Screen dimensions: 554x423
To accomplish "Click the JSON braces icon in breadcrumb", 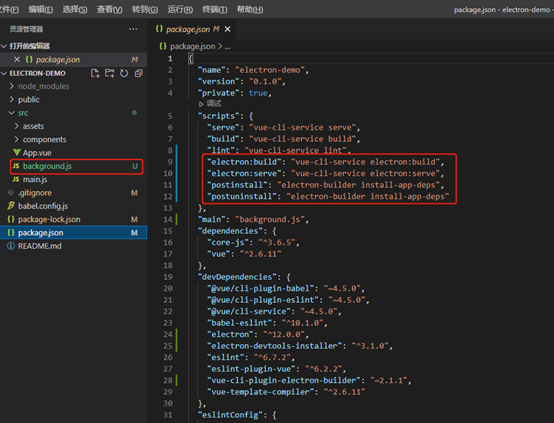I will (x=163, y=46).
